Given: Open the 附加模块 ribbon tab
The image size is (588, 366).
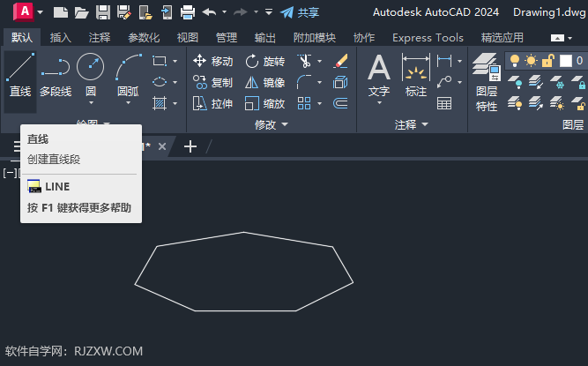Looking at the screenshot, I should coord(314,38).
